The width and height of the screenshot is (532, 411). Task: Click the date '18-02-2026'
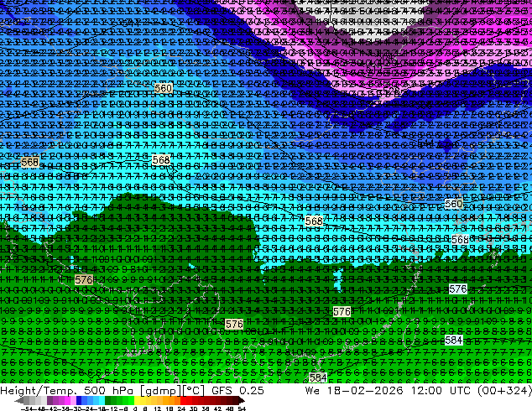365,391
